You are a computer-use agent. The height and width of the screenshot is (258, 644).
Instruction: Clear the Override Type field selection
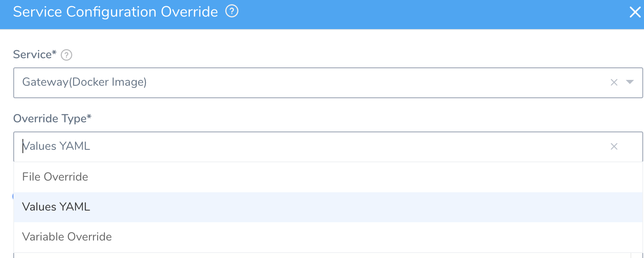click(614, 146)
